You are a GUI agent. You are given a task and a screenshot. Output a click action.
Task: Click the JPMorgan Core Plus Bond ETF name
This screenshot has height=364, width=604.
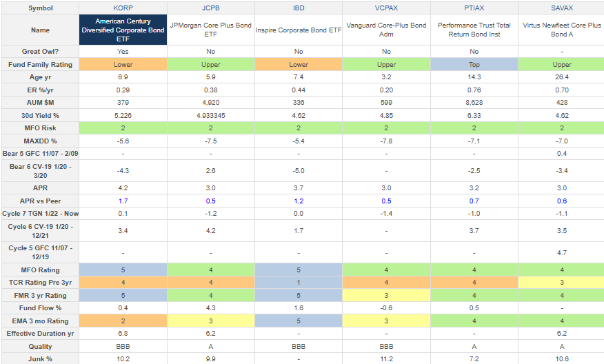coord(210,30)
